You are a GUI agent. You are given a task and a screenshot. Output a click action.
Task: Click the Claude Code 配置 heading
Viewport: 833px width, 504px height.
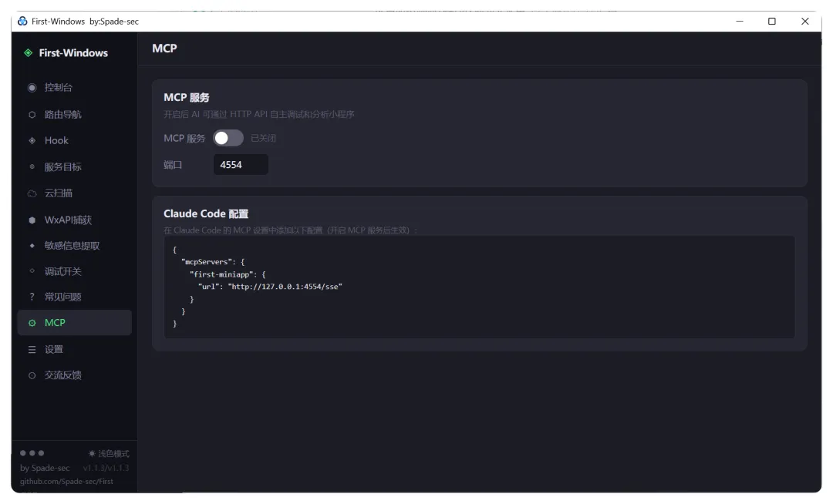point(206,213)
